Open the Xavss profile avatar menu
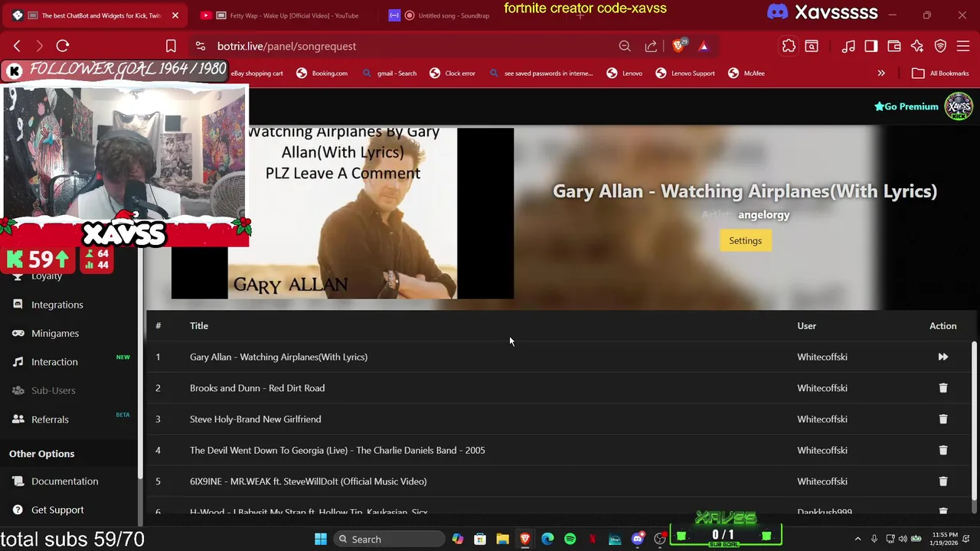This screenshot has width=980, height=551. tap(959, 106)
